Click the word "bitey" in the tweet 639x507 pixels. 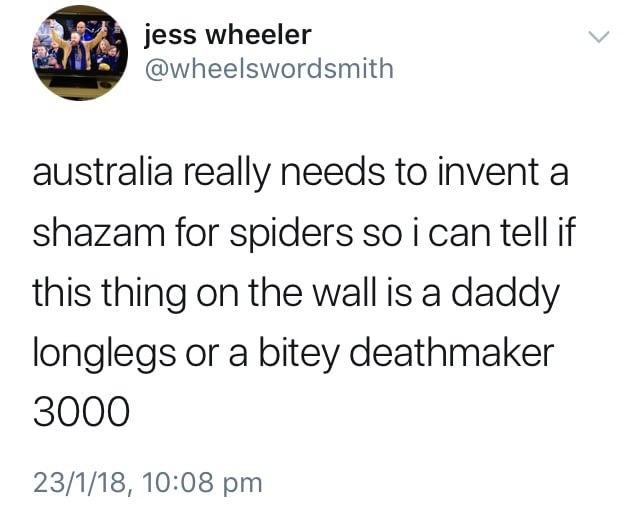[298, 355]
